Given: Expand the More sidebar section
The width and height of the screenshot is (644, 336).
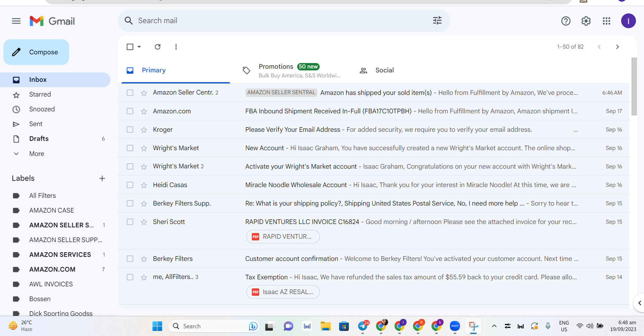Looking at the screenshot, I should (37, 154).
